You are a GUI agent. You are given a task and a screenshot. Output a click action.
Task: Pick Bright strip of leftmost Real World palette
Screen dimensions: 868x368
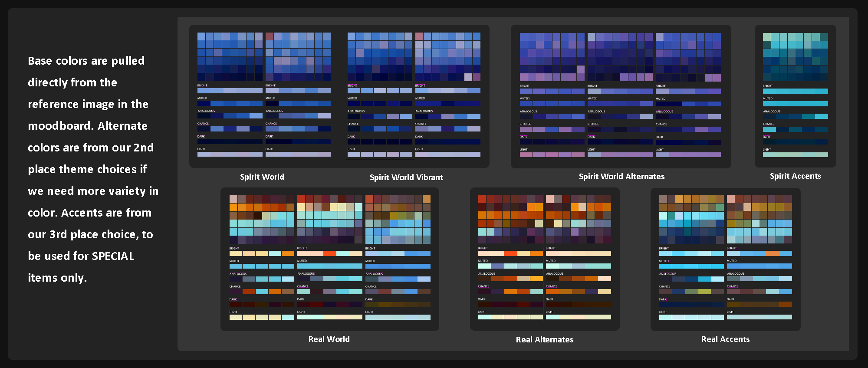[x=262, y=253]
